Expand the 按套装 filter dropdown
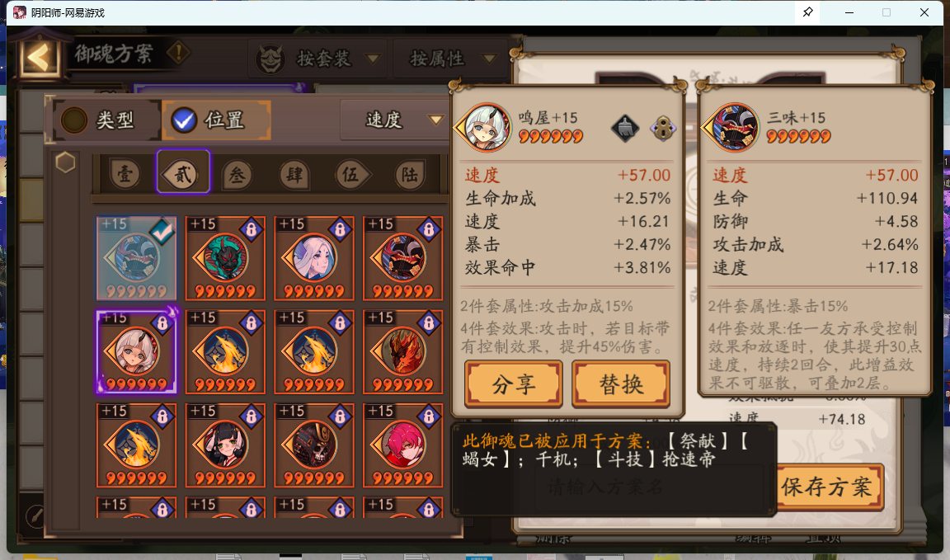 (319, 59)
